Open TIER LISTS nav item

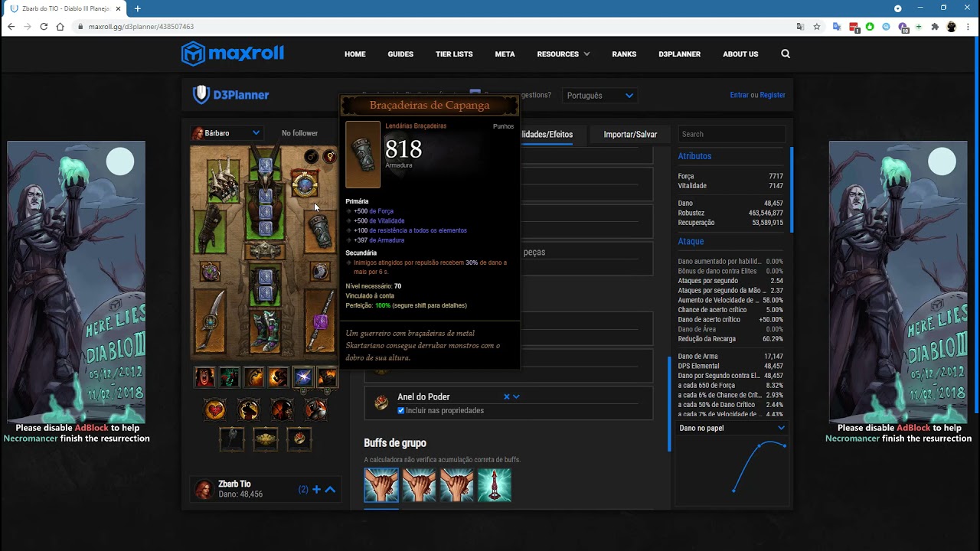coord(454,54)
